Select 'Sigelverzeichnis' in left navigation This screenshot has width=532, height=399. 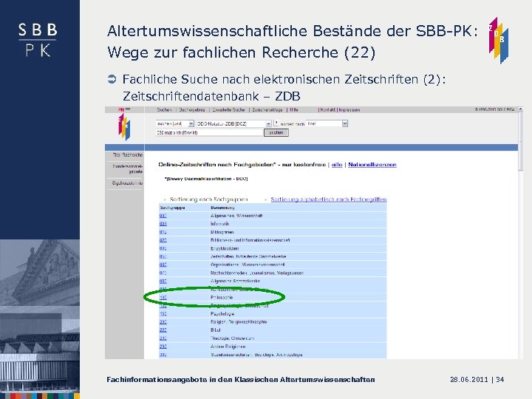coord(127,183)
